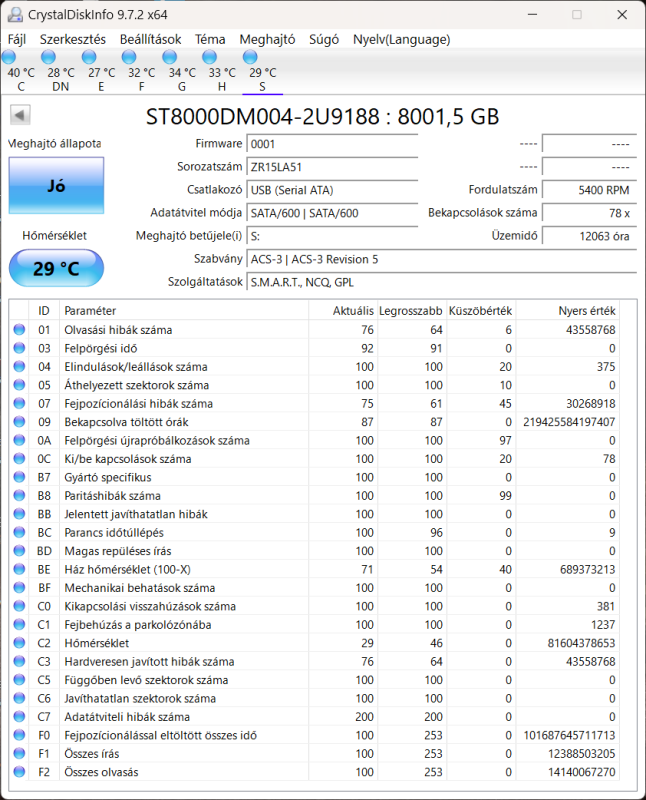646x800 pixels.
Task: Click status dot for Parancs időtúllépés
Action: (x=19, y=532)
